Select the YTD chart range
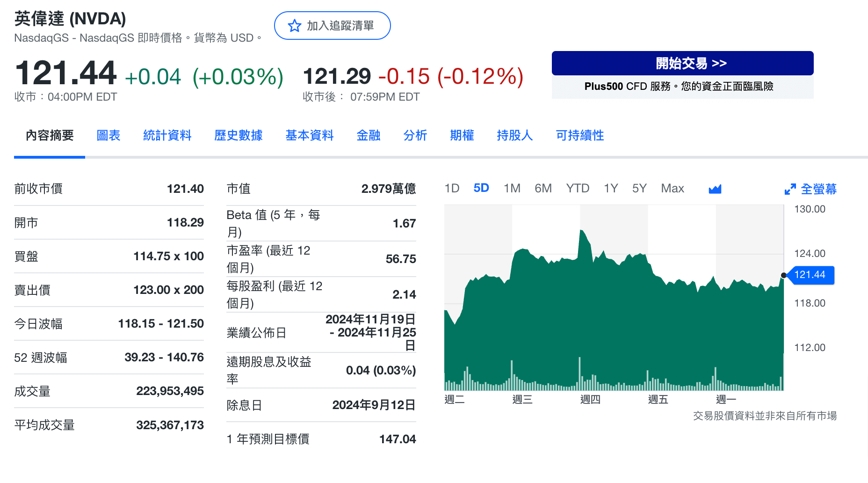Screen dimensions: 868x483 [578, 188]
